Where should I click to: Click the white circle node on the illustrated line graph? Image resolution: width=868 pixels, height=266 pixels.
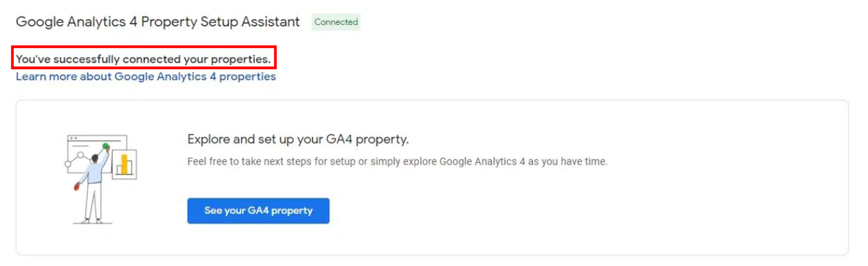point(80,155)
